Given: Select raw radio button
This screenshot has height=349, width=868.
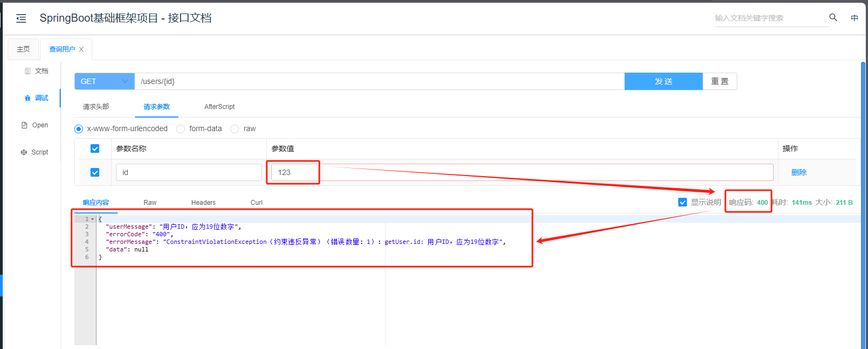Looking at the screenshot, I should tap(235, 129).
